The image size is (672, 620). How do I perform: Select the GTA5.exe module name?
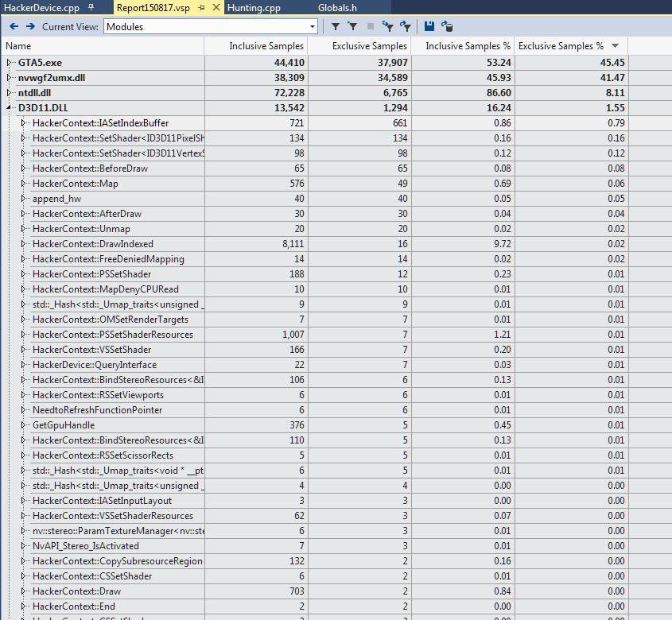click(40, 63)
